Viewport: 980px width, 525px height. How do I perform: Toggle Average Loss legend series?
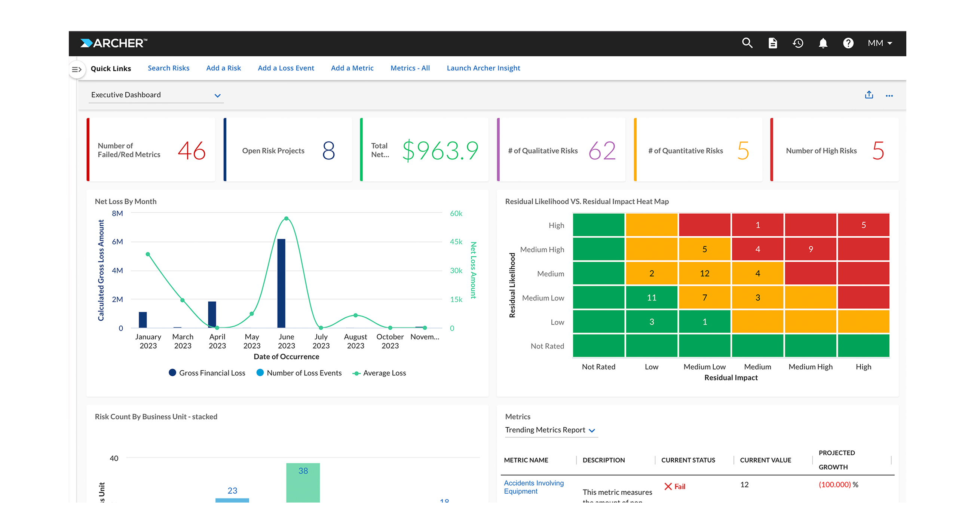379,373
